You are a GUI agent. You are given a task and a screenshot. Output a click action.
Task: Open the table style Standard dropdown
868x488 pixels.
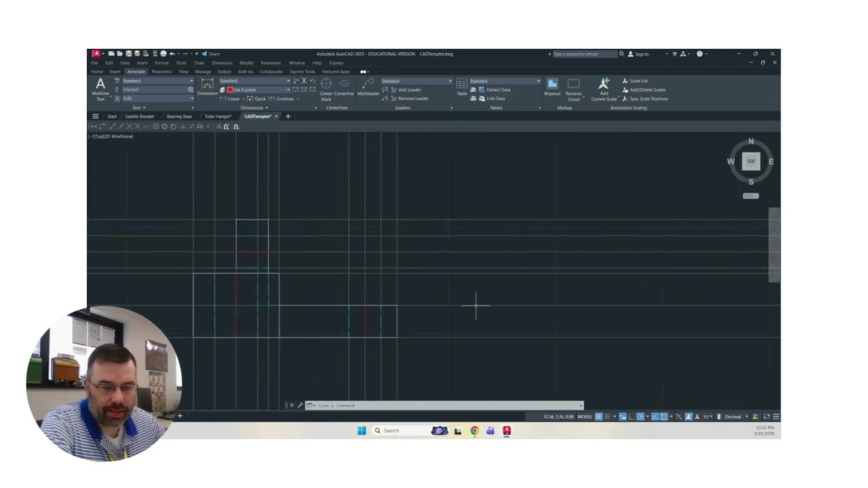(505, 81)
